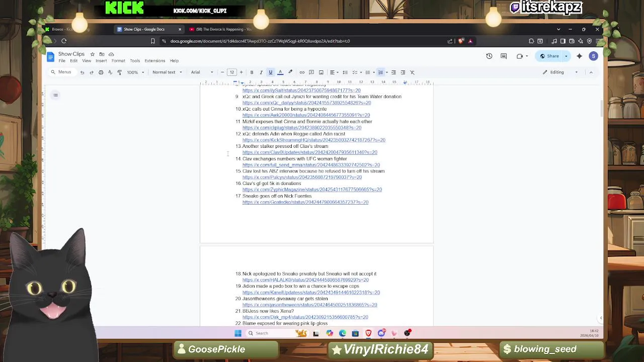Toggle the bulleted list button

(368, 72)
